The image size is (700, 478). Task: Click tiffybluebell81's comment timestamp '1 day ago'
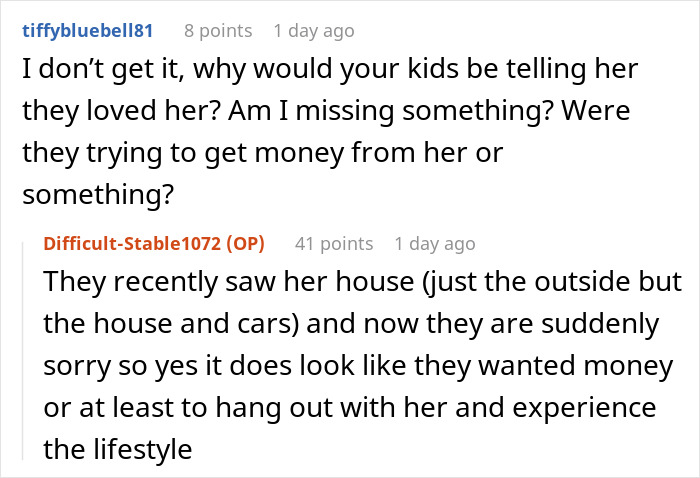coord(313,31)
